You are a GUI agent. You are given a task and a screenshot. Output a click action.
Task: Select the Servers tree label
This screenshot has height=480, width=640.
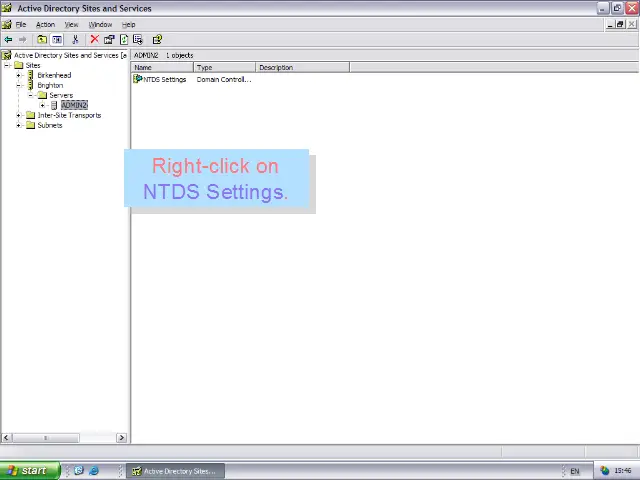pos(61,95)
